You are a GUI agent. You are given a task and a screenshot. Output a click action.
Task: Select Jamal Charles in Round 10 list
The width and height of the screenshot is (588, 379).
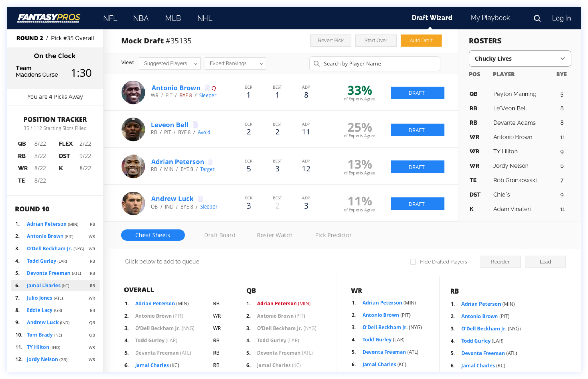click(x=44, y=285)
